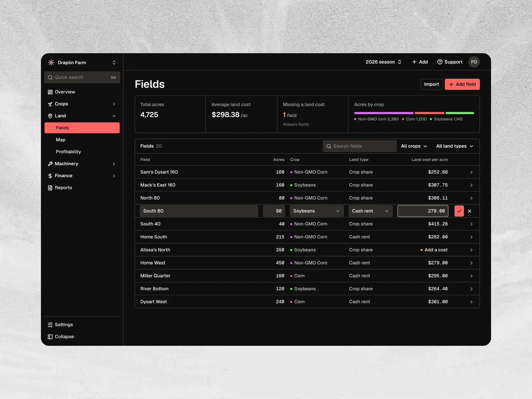
Task: Click the purple Non-GMO corn acres bar
Action: [x=384, y=113]
